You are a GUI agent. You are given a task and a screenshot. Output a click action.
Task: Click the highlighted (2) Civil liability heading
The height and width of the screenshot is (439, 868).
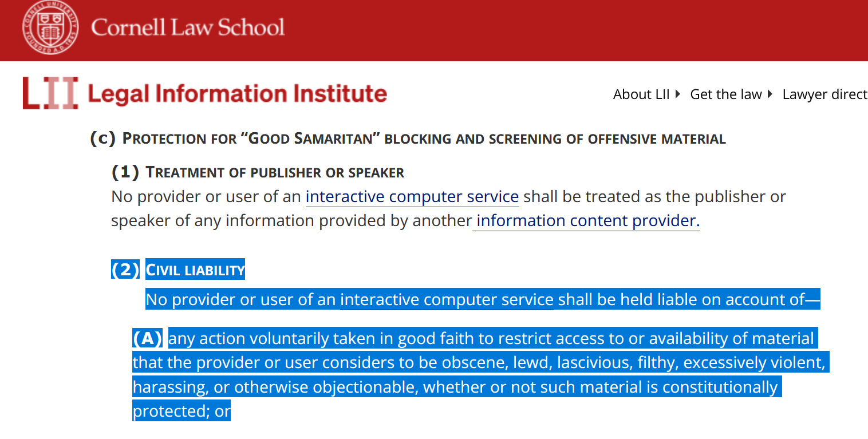pos(178,270)
